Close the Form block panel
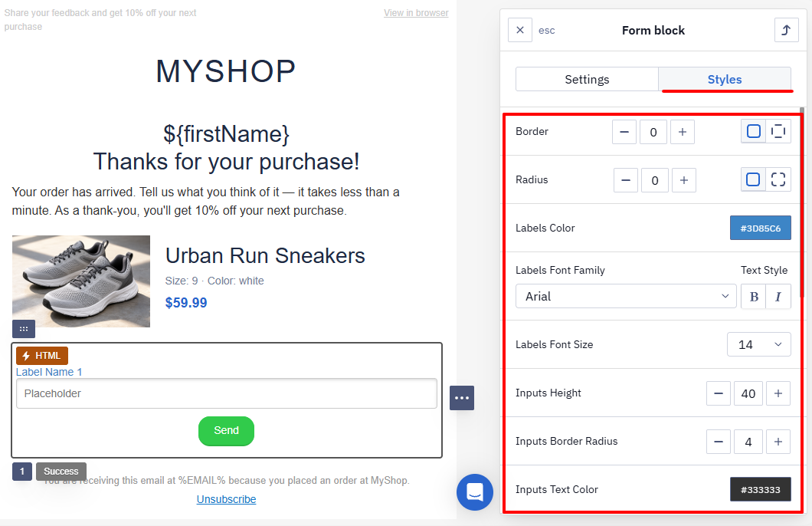 [520, 30]
